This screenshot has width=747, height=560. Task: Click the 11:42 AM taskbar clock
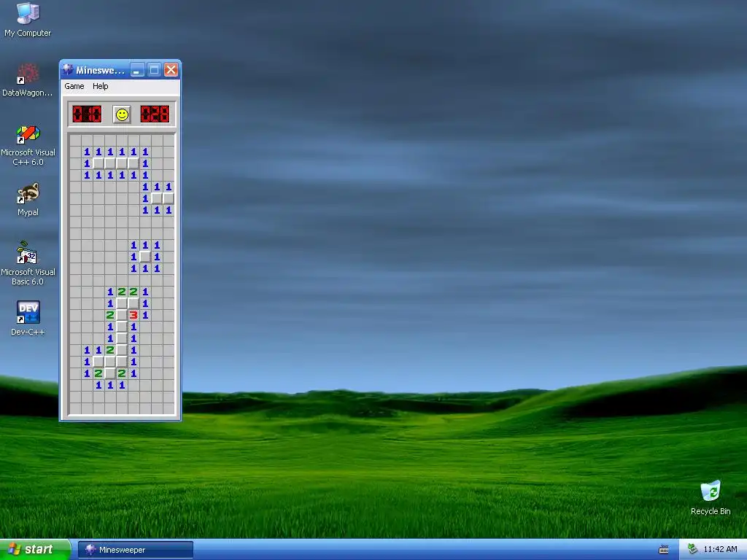tap(720, 549)
